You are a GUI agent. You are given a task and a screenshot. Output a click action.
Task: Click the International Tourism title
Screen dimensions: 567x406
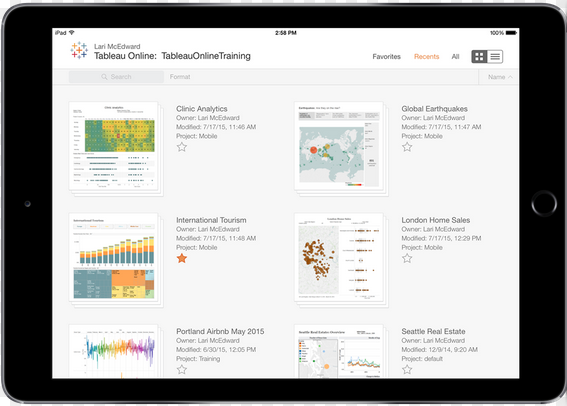point(211,220)
